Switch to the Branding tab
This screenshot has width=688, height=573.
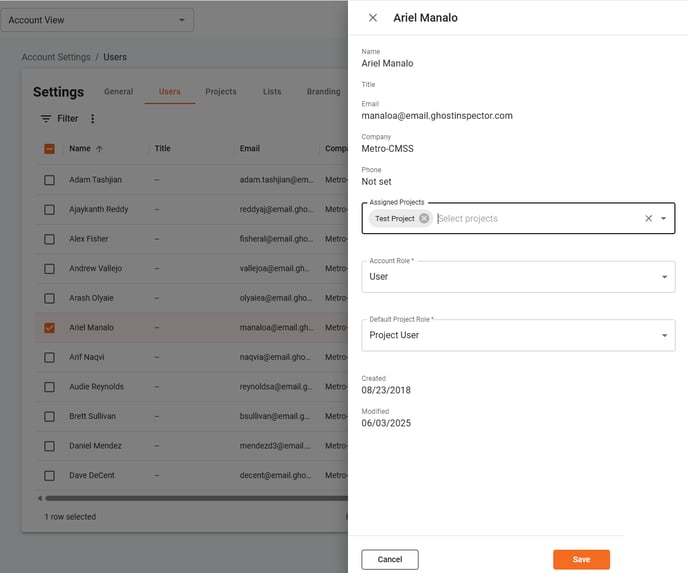tap(323, 91)
